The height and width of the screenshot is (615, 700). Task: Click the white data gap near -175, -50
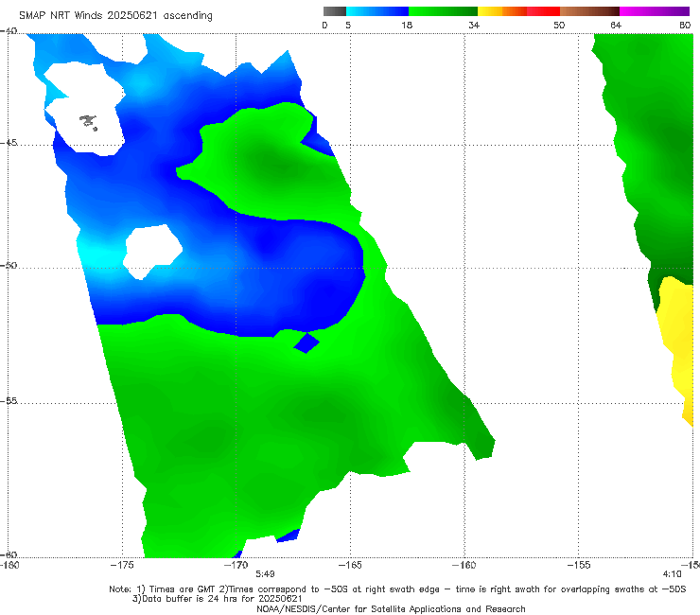click(x=151, y=252)
